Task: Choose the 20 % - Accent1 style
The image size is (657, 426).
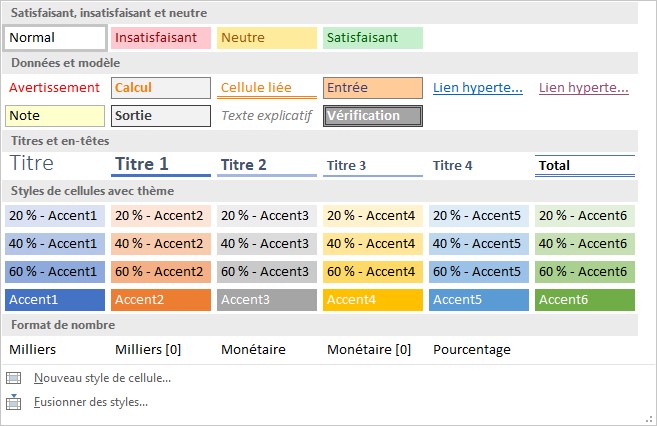Action: click(x=55, y=215)
